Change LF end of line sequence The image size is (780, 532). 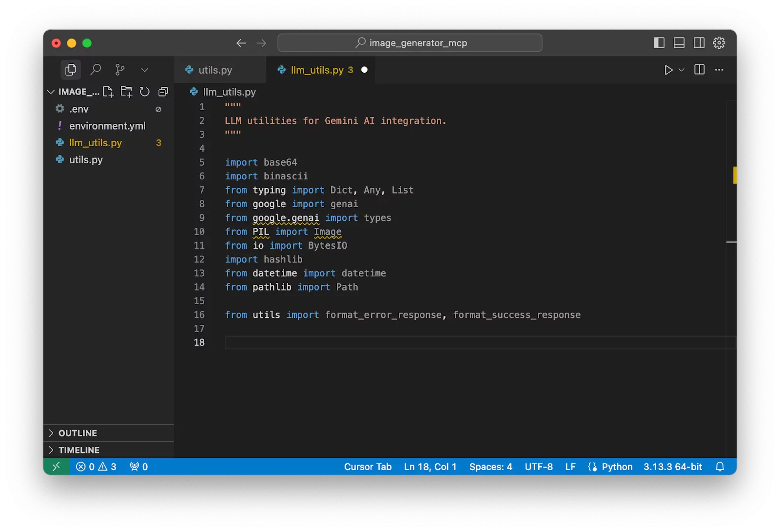tap(570, 467)
